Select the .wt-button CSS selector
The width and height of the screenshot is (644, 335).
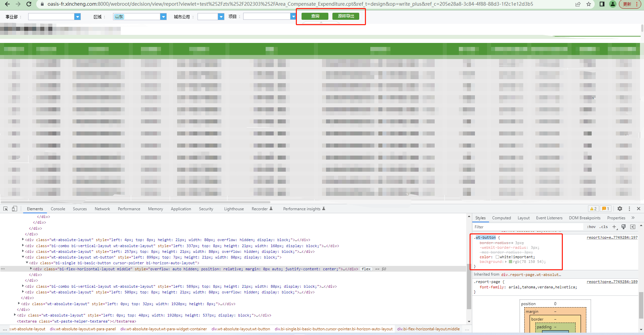485,237
